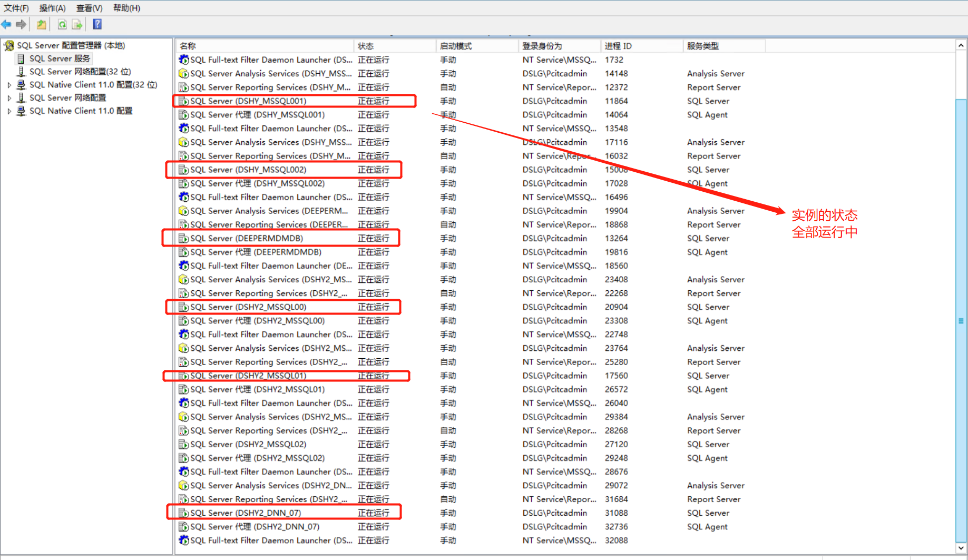Click the service icon of SQL Server (DSHY2_DNN_07)
The image size is (968, 560).
point(183,513)
